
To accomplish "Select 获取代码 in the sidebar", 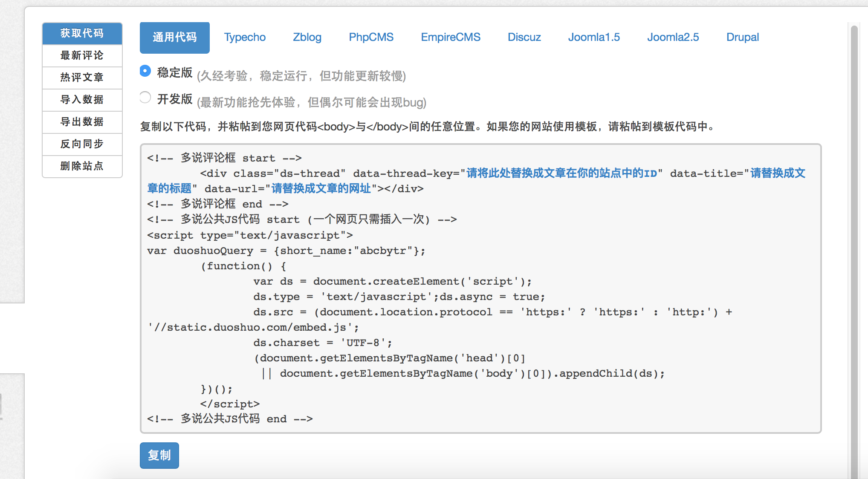I will click(82, 33).
